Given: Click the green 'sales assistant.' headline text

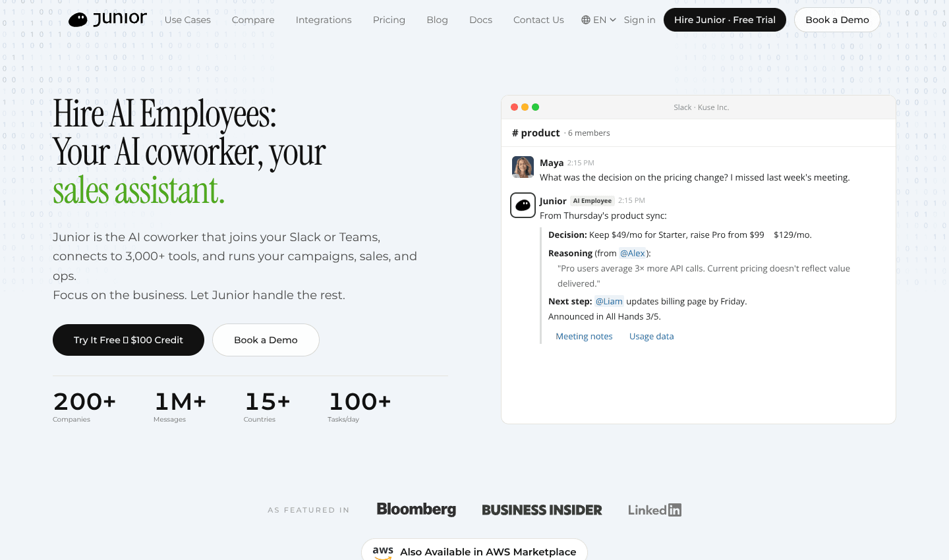Looking at the screenshot, I should point(138,190).
